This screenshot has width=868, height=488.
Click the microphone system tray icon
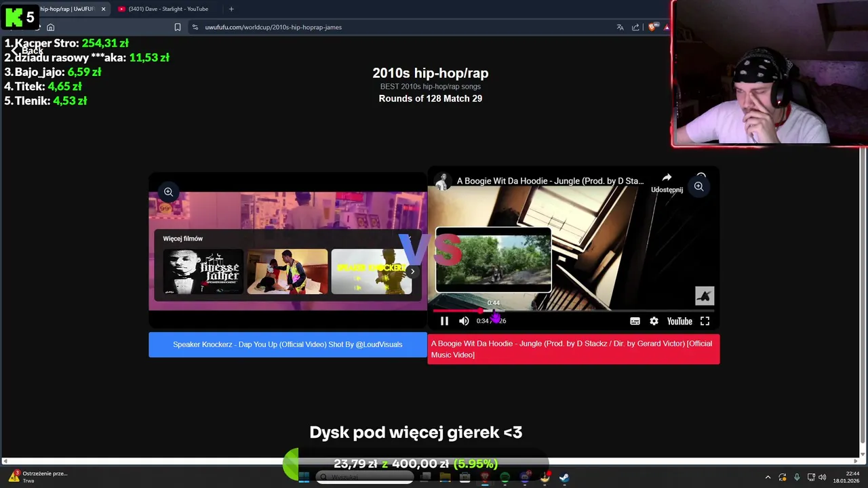(x=797, y=477)
